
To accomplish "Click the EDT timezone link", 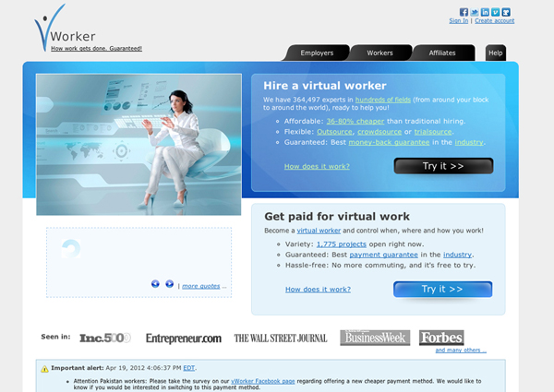I will coord(189,368).
